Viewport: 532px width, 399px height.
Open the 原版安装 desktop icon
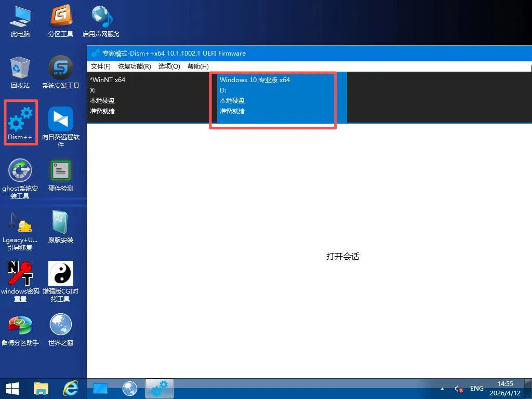click(x=61, y=227)
